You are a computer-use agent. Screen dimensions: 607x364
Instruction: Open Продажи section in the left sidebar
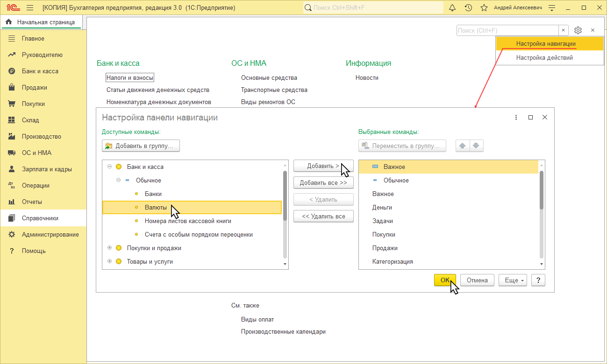(43, 87)
